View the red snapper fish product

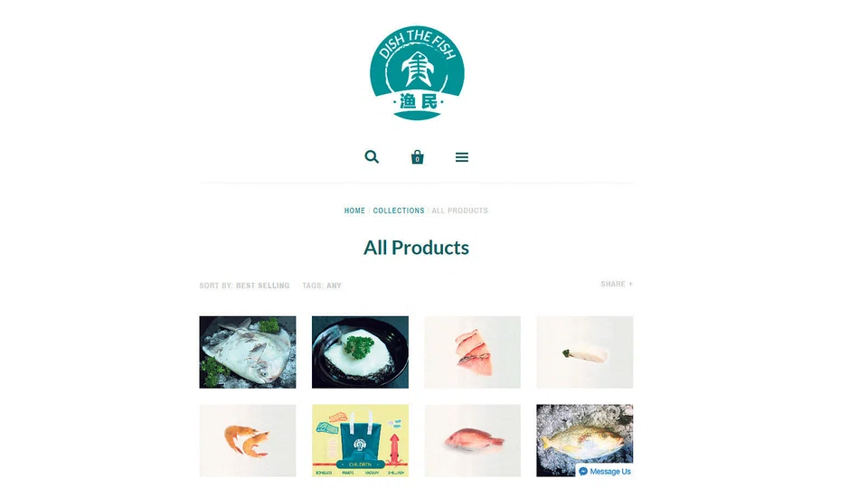coord(472,440)
